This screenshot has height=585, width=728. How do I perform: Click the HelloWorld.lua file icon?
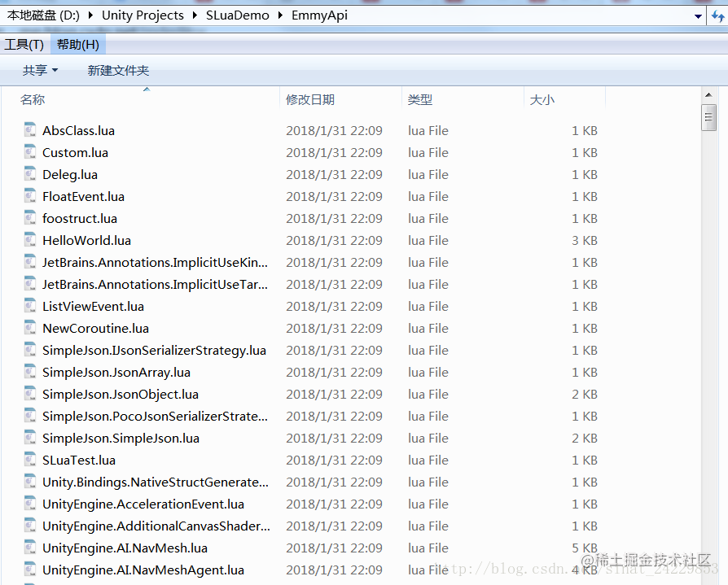(x=29, y=239)
